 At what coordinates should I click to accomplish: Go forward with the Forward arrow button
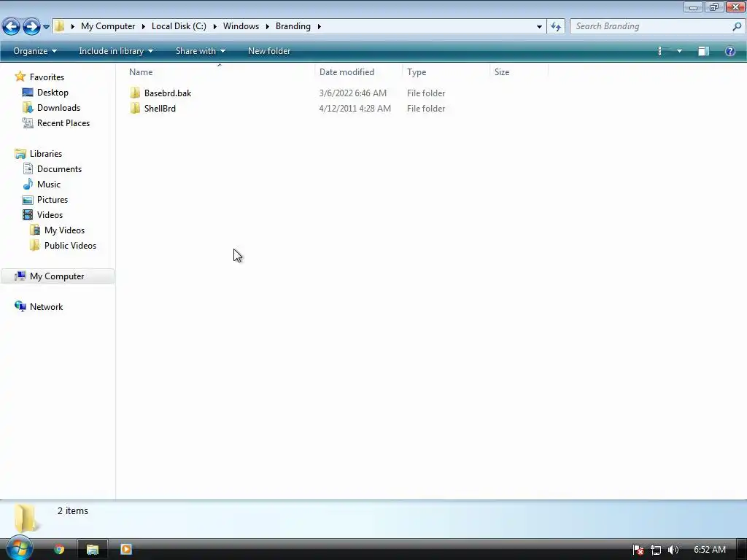pyautogui.click(x=31, y=26)
